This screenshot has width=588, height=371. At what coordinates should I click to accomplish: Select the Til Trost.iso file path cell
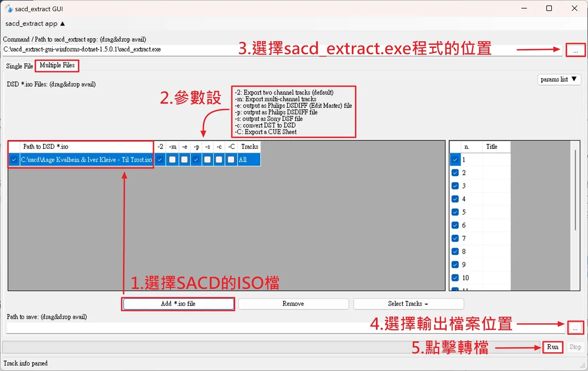point(87,160)
